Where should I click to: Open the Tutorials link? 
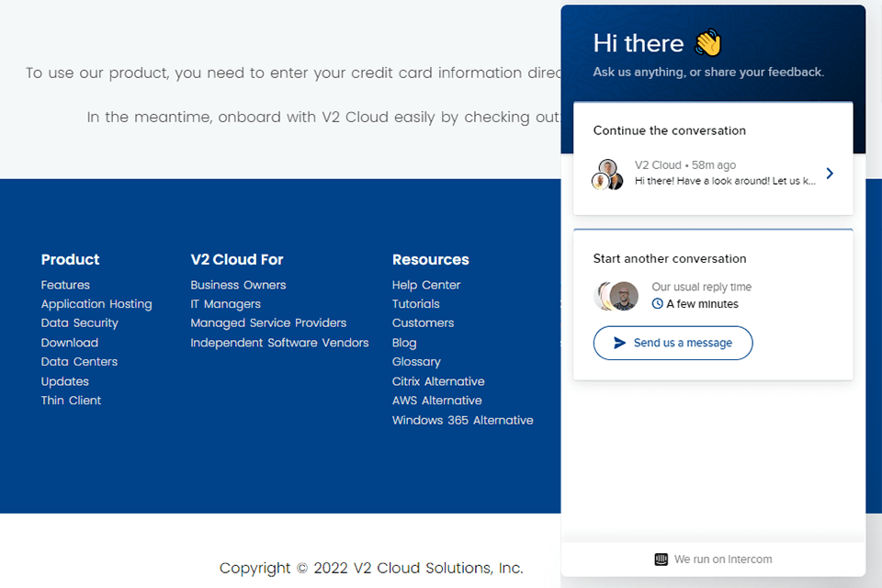coord(415,304)
